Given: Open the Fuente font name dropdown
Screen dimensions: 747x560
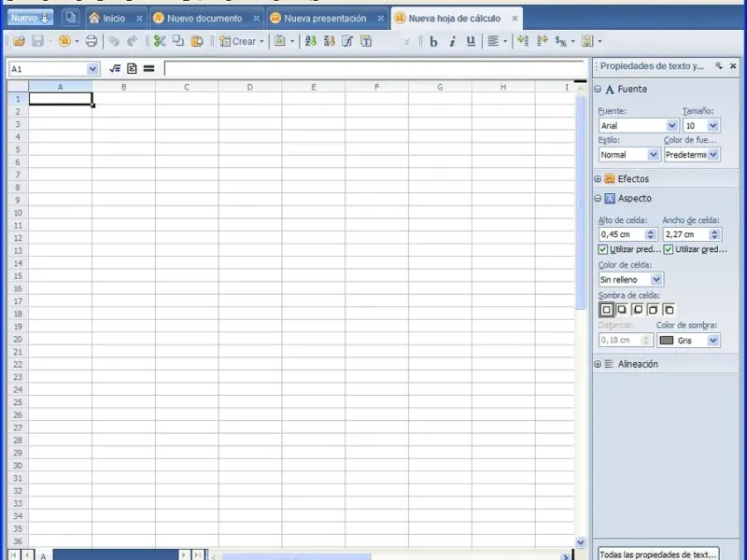Looking at the screenshot, I should click(671, 126).
